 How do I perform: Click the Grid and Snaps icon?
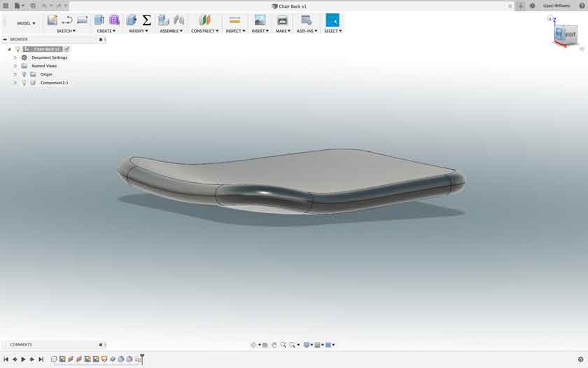pos(317,345)
